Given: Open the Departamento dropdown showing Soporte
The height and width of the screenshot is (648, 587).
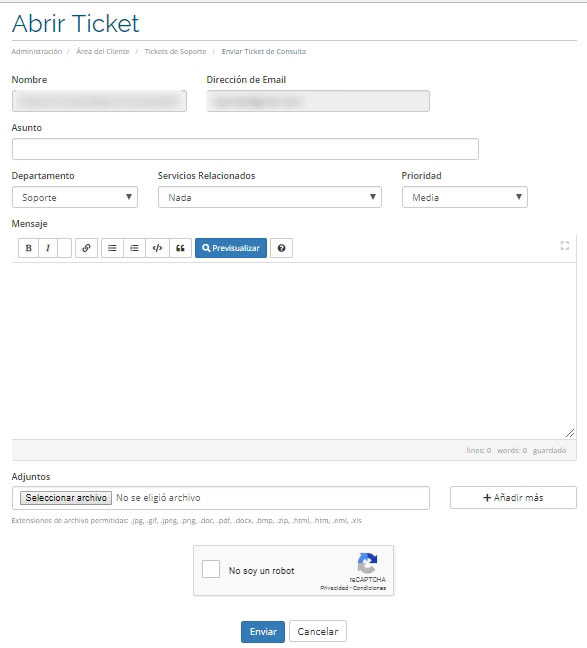Looking at the screenshot, I should 75,197.
